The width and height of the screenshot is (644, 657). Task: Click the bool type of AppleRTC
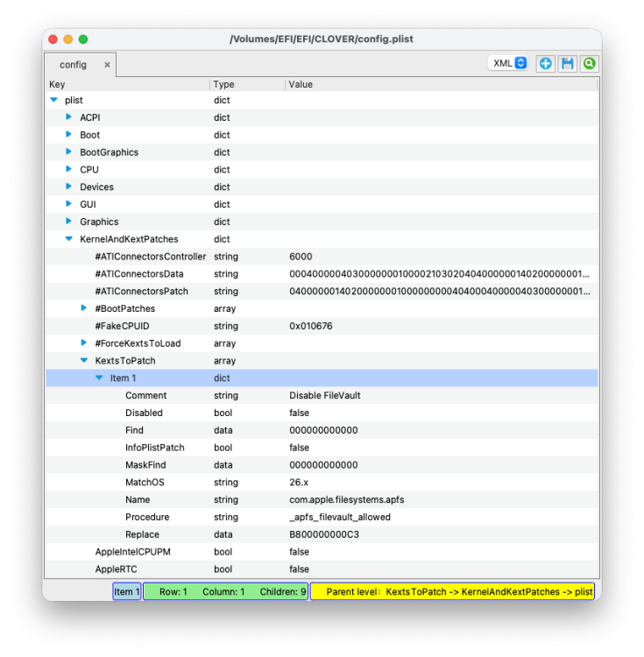point(223,569)
